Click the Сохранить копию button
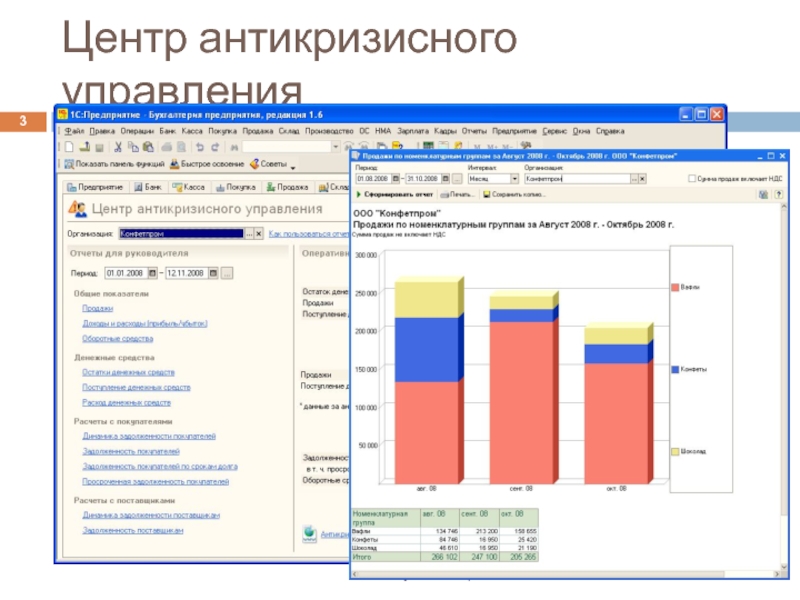The width and height of the screenshot is (800, 600). click(x=514, y=194)
